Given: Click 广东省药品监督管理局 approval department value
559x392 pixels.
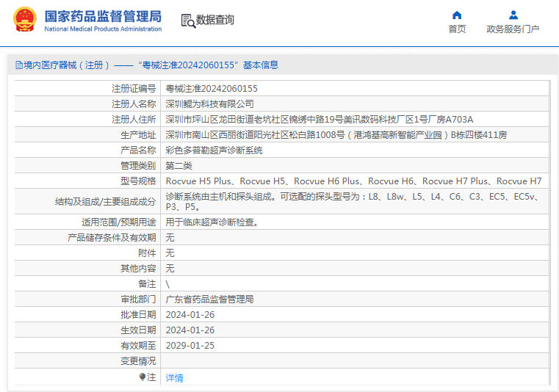Looking at the screenshot, I should coord(209,300).
